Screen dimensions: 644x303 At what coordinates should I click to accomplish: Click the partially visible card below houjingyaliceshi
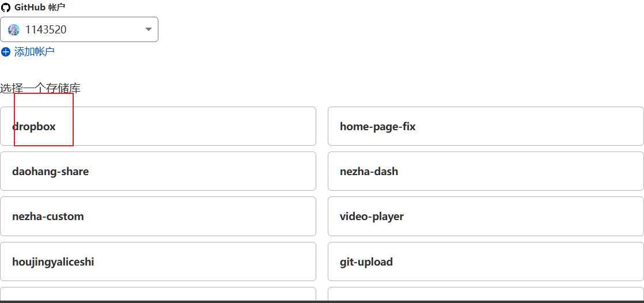(x=158, y=294)
